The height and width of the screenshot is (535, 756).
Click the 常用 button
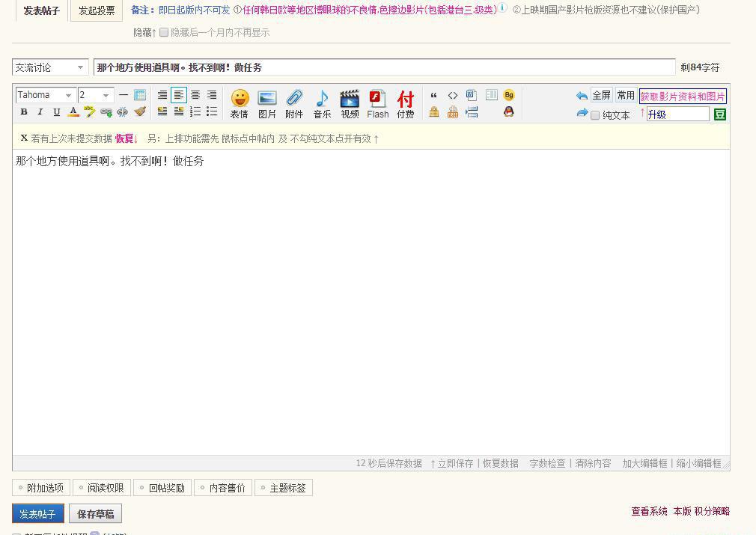pos(626,96)
